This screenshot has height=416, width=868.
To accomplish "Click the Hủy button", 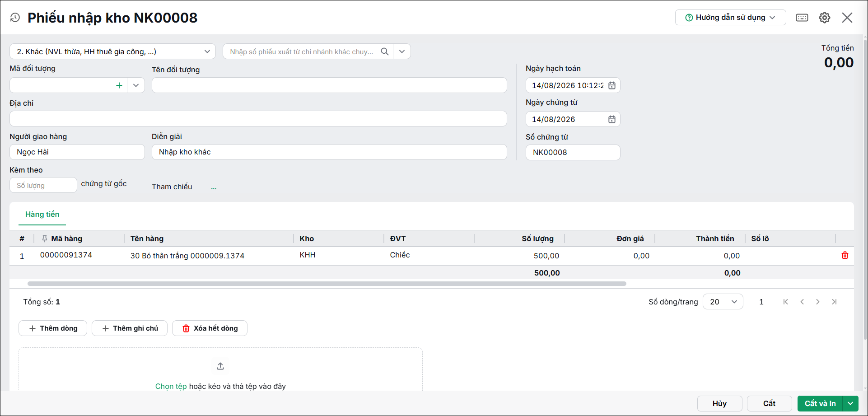I will pos(720,403).
